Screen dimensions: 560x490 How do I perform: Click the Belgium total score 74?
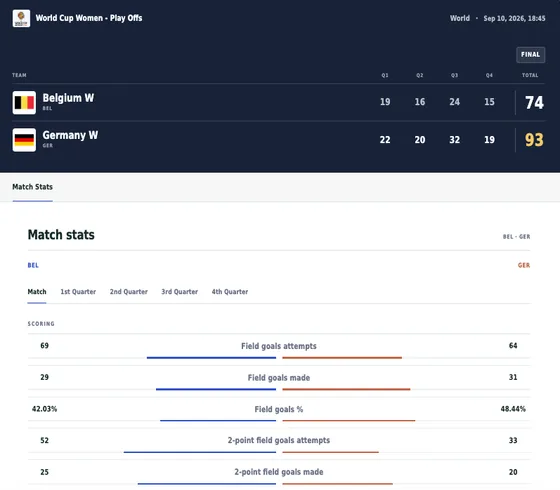[x=534, y=102]
